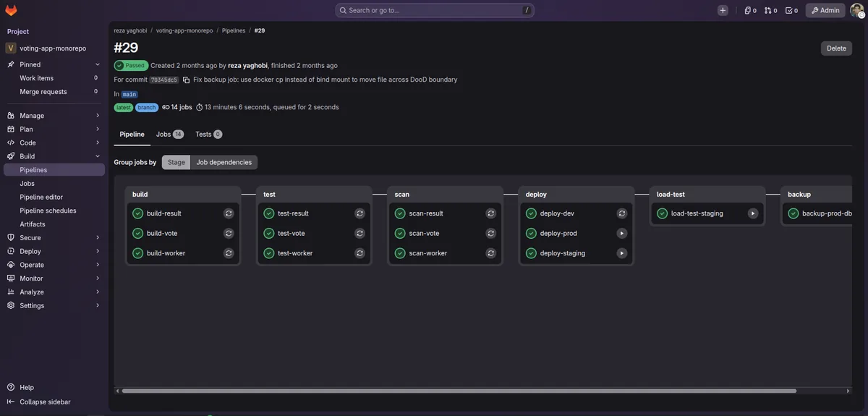Click build-result passed status icon
868x416 pixels.
[137, 213]
